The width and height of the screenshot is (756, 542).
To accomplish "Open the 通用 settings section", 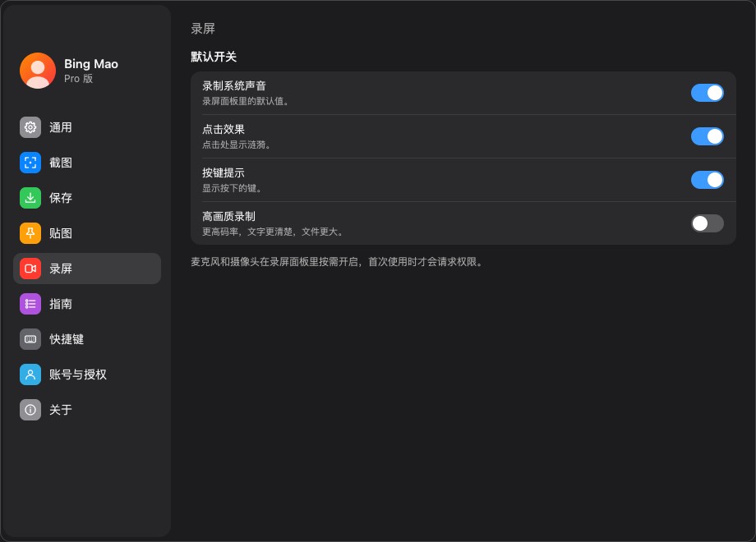I will (x=61, y=127).
